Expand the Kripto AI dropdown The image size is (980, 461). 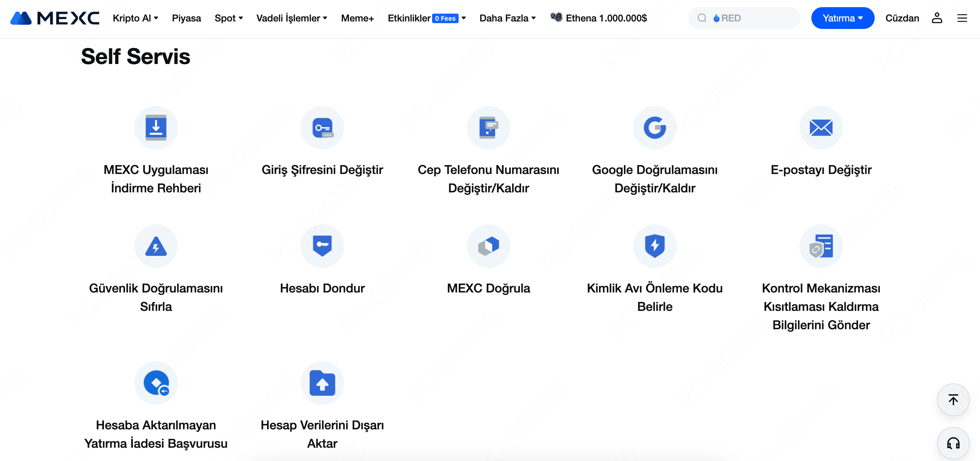[135, 18]
